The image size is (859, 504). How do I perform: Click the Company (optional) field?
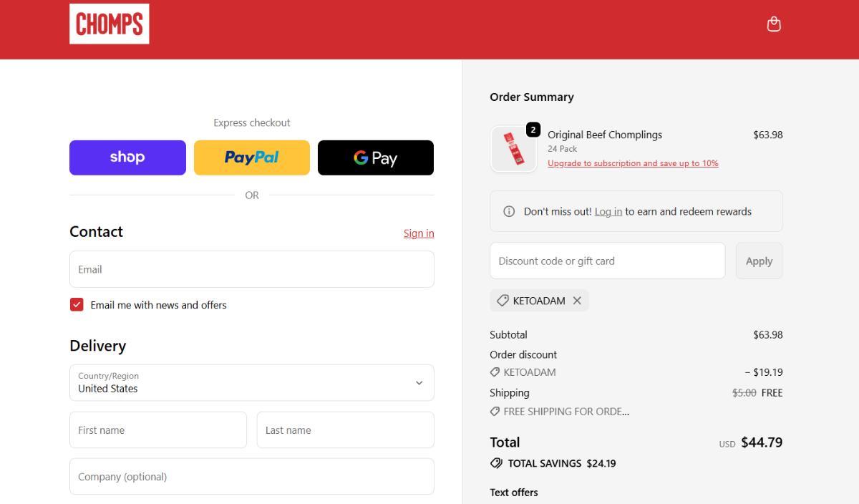[x=252, y=477]
